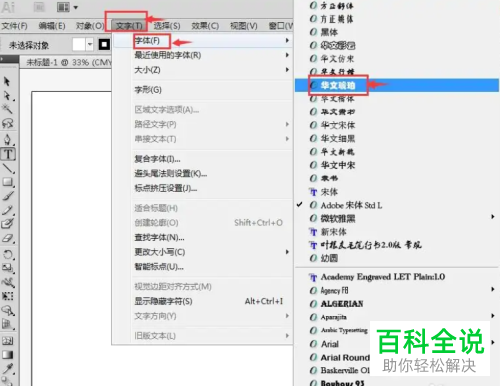Screen dimensions: 500x386
Task: Select the Rectangle tool
Action: [x=8, y=182]
